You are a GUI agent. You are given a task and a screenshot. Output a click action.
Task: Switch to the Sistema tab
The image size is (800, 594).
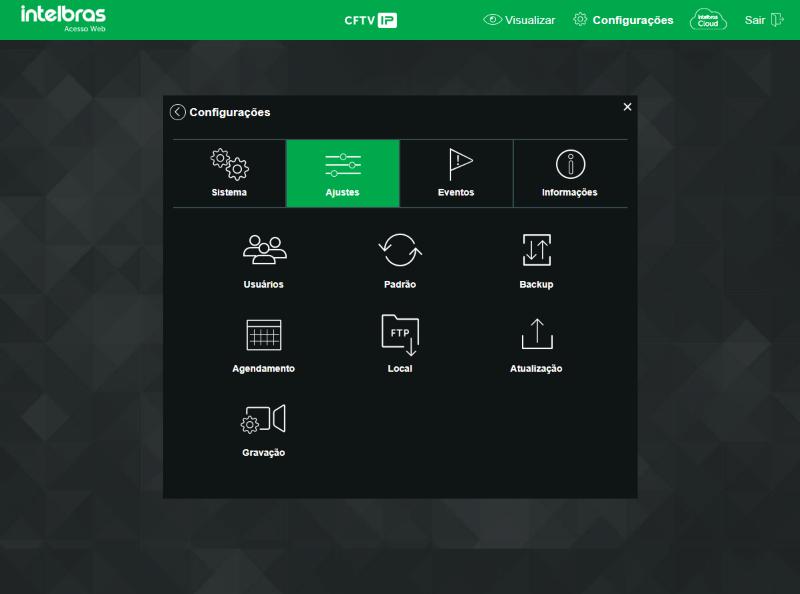229,173
